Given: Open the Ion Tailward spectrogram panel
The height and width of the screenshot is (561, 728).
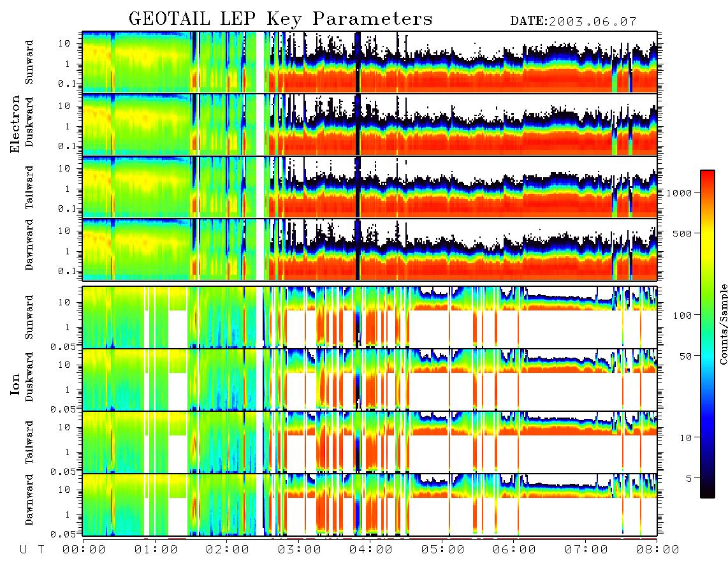Looking at the screenshot, I should tap(370, 442).
